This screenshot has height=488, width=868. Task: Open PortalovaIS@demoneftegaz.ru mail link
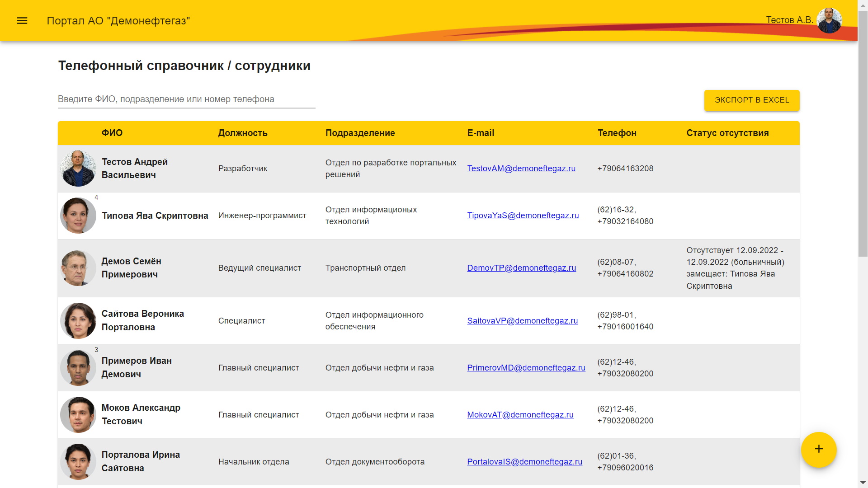click(x=524, y=462)
